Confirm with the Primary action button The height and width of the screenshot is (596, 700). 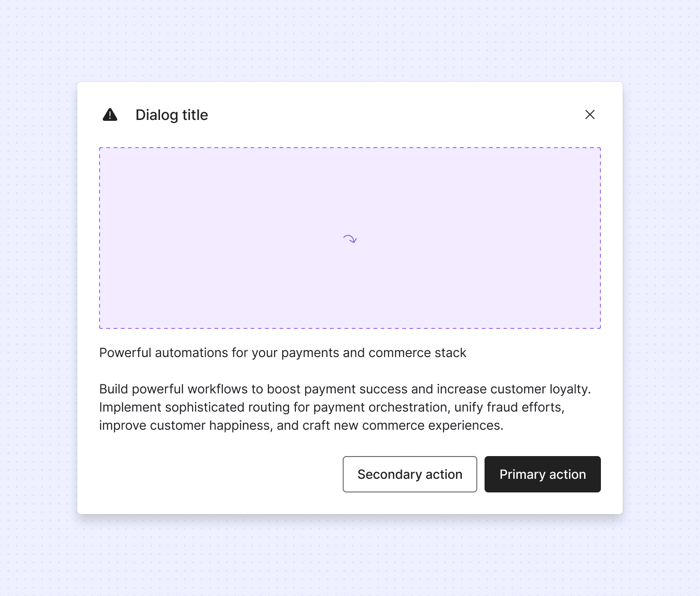[543, 474]
